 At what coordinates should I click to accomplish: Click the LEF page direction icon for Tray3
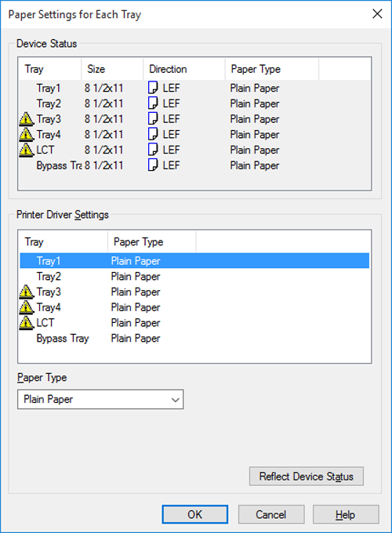pyautogui.click(x=153, y=118)
